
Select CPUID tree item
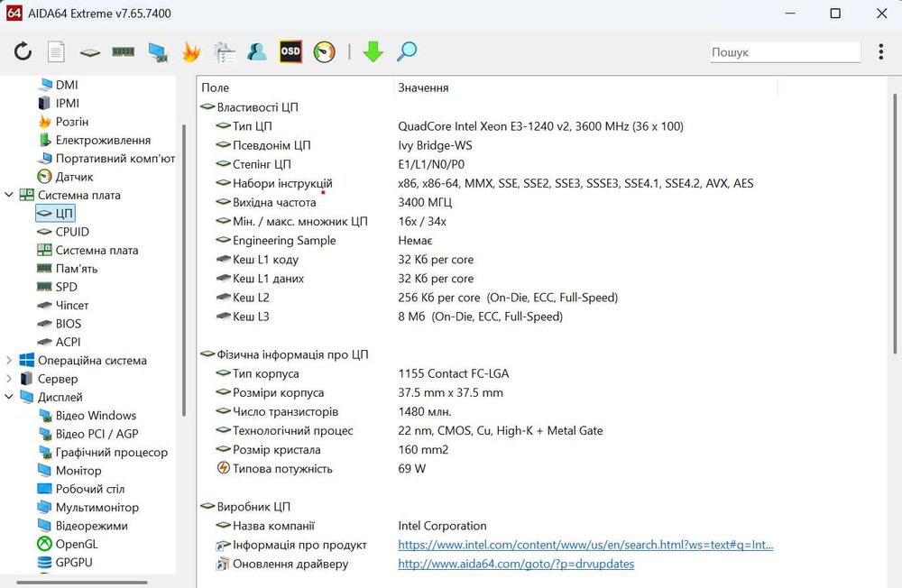tap(63, 232)
